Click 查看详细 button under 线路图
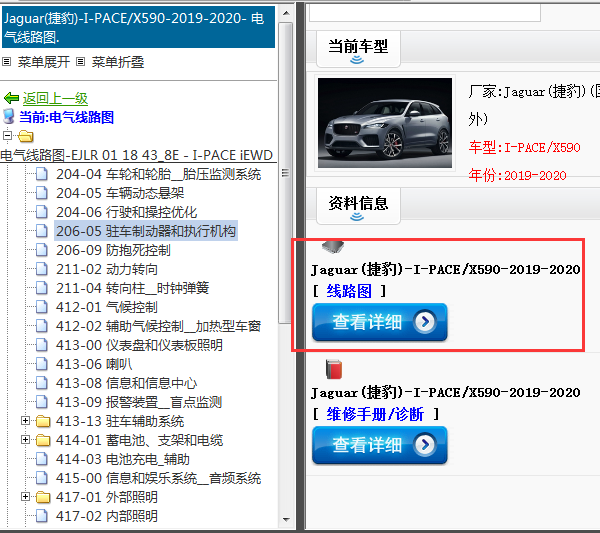This screenshot has height=533, width=600. point(379,322)
